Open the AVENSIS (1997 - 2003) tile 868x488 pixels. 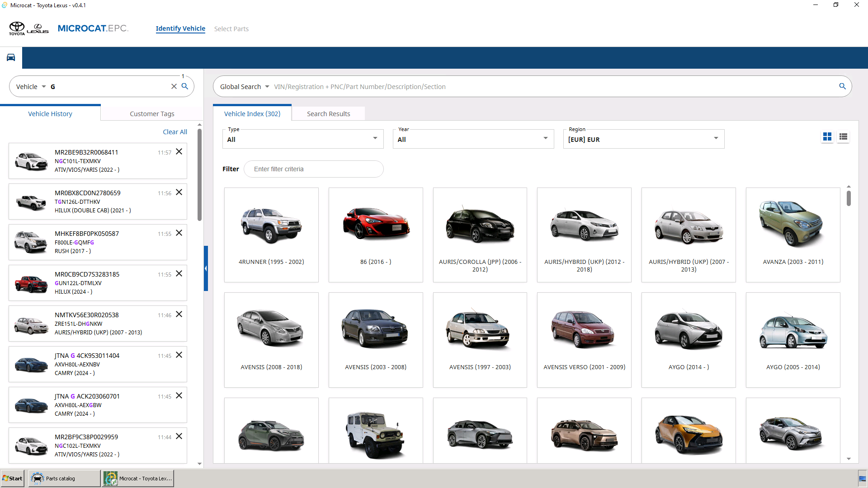pos(480,340)
